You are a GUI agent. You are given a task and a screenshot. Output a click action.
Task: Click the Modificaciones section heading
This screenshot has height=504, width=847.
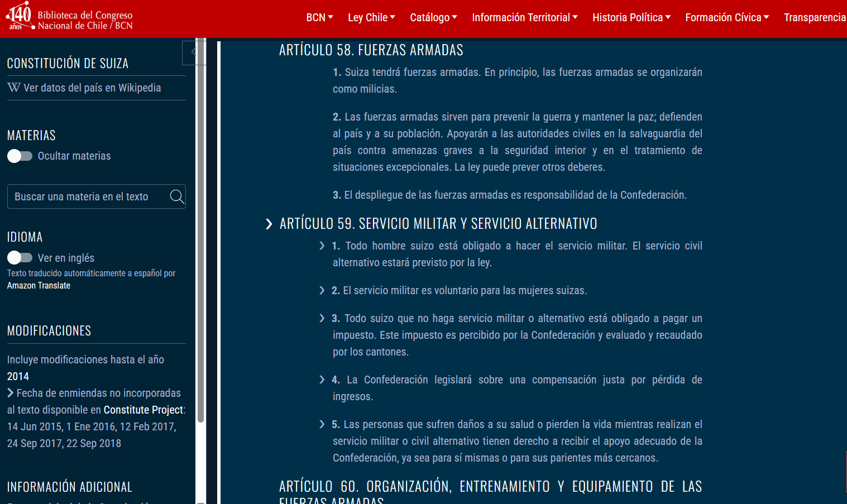click(x=49, y=331)
